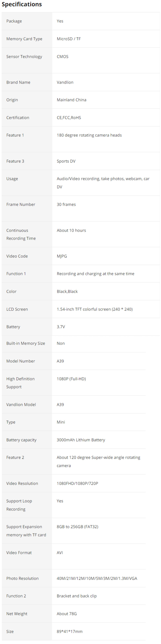
Task: Click the Built-in Memory Size label
Action: coord(26,343)
